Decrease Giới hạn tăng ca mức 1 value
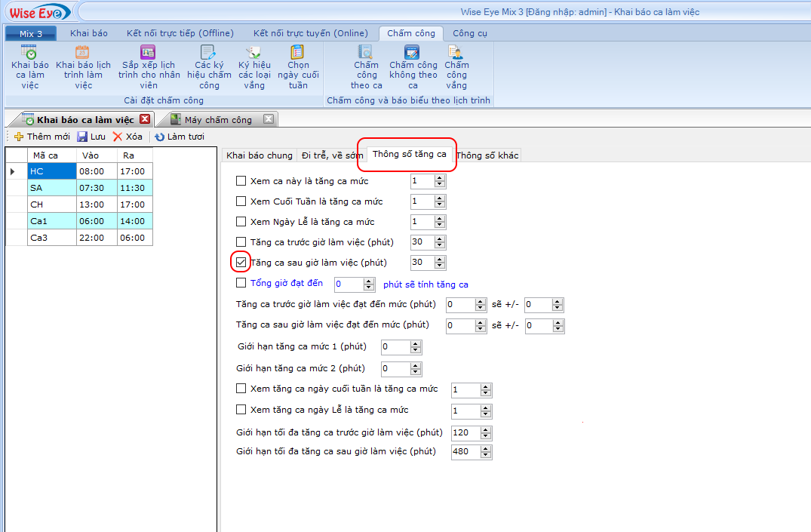The image size is (811, 532). coord(416,350)
